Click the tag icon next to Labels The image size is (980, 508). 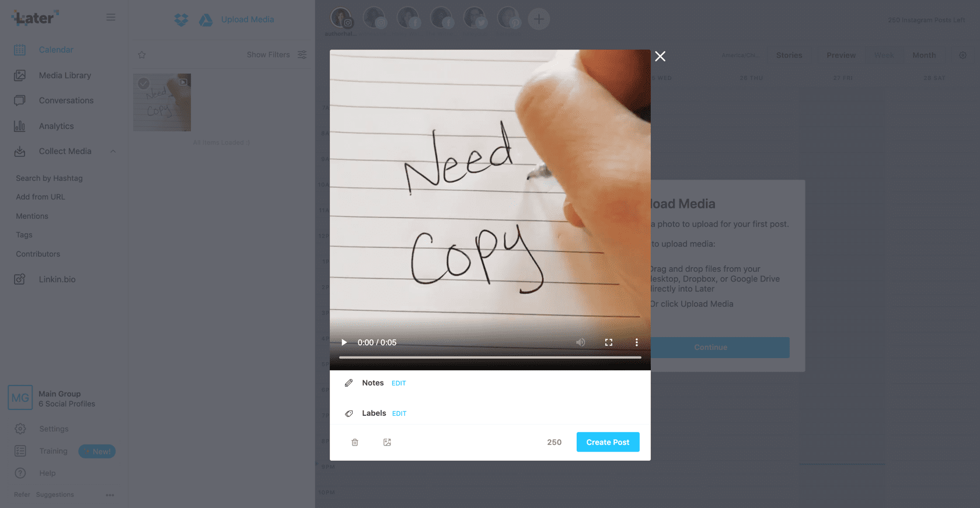point(349,414)
